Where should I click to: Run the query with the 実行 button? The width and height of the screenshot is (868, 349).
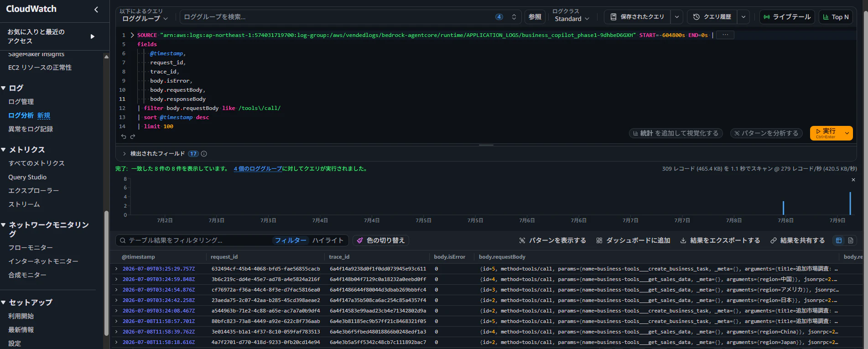pyautogui.click(x=826, y=133)
